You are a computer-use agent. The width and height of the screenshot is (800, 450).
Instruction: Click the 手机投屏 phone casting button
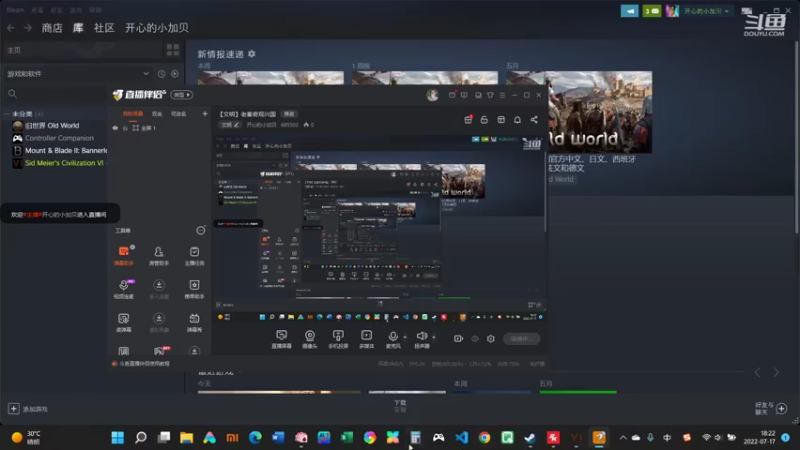click(338, 339)
